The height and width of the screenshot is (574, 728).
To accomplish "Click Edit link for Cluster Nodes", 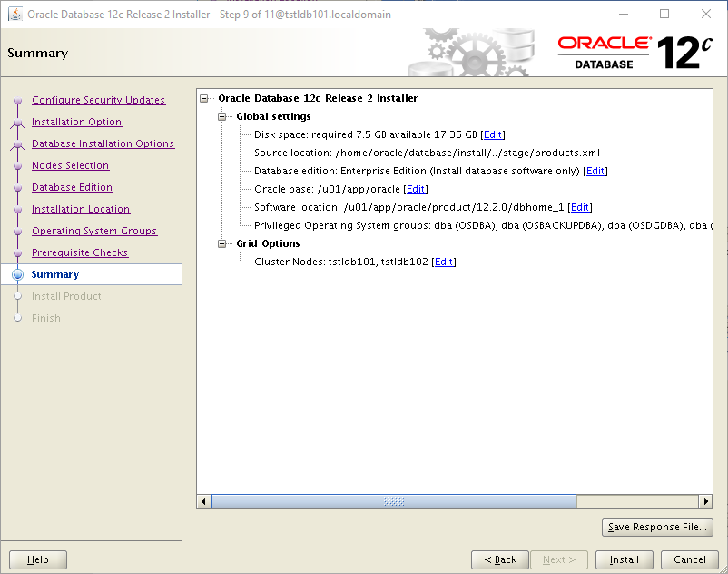I will pyautogui.click(x=444, y=262).
